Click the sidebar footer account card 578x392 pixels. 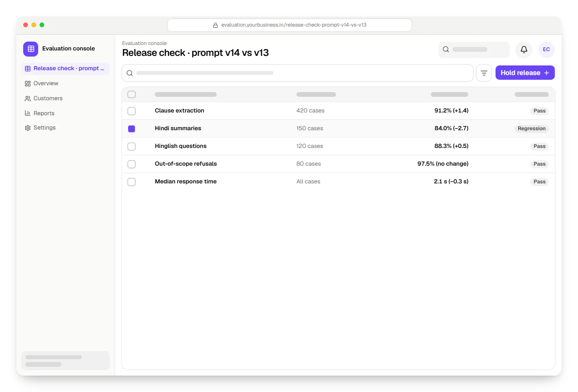click(x=65, y=361)
